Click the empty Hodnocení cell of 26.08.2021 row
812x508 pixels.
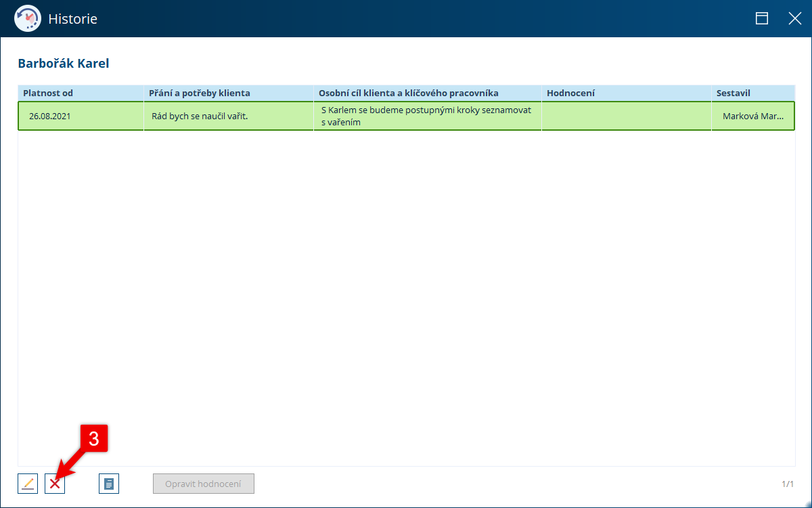tap(627, 116)
